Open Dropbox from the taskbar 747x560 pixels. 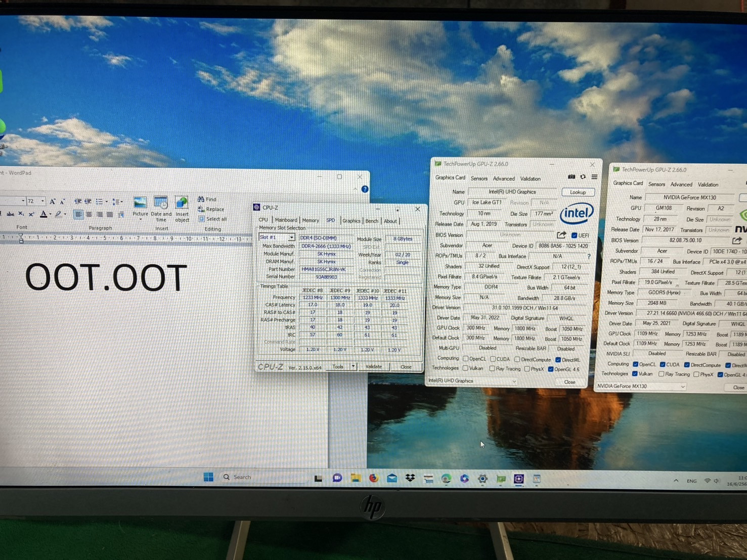coord(410,478)
